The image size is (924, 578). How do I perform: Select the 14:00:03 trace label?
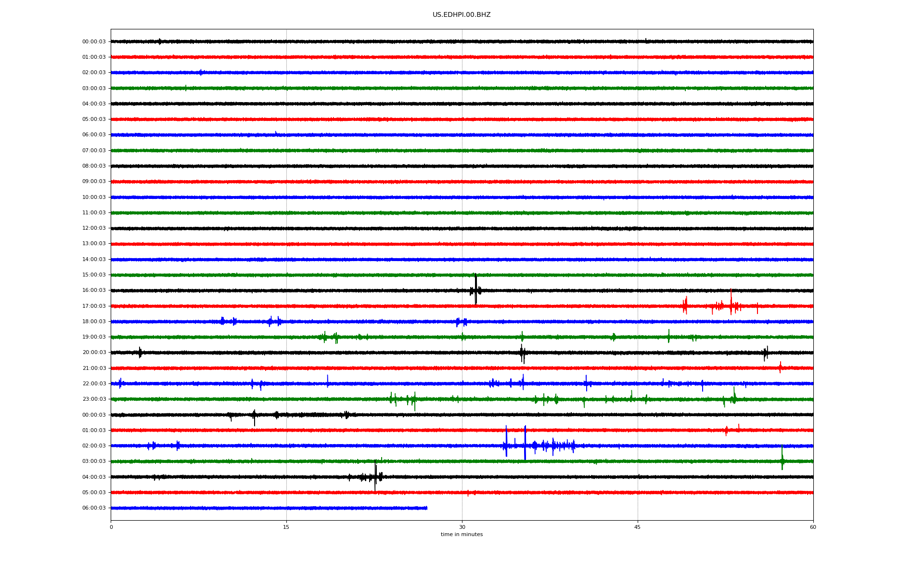tap(94, 259)
